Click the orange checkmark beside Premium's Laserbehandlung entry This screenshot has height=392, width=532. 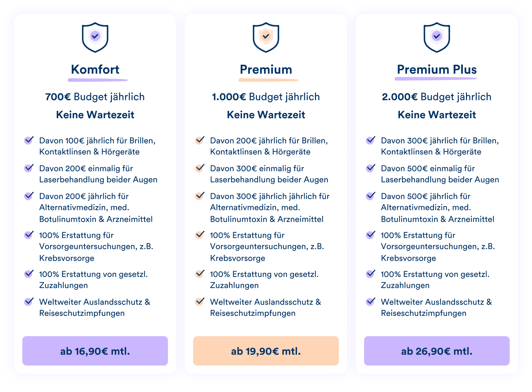pos(200,168)
